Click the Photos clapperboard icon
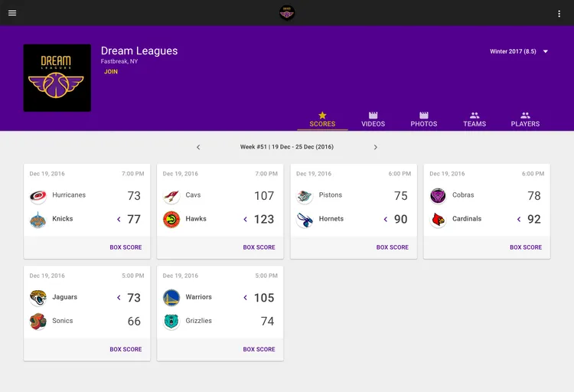This screenshot has height=392, width=574. [x=424, y=115]
